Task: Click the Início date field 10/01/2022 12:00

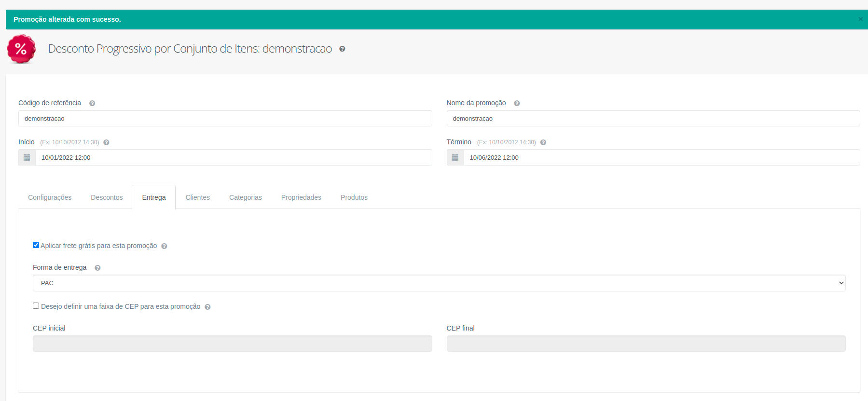Action: click(x=234, y=157)
